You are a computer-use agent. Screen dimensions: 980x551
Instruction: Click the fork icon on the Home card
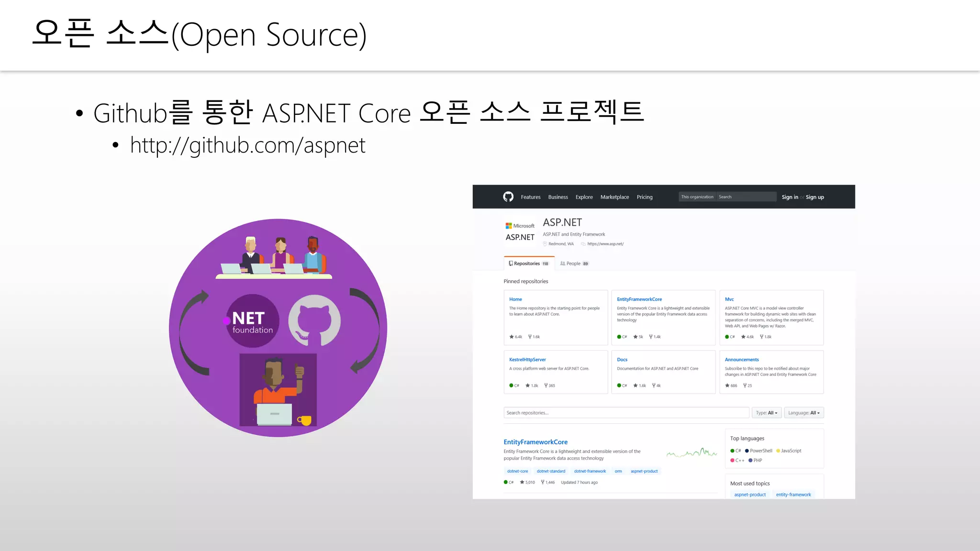530,337
